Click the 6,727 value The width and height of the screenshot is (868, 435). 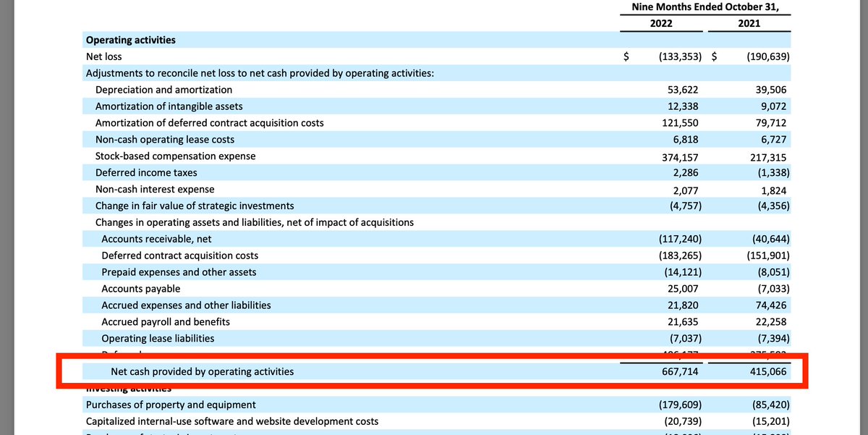(x=773, y=140)
